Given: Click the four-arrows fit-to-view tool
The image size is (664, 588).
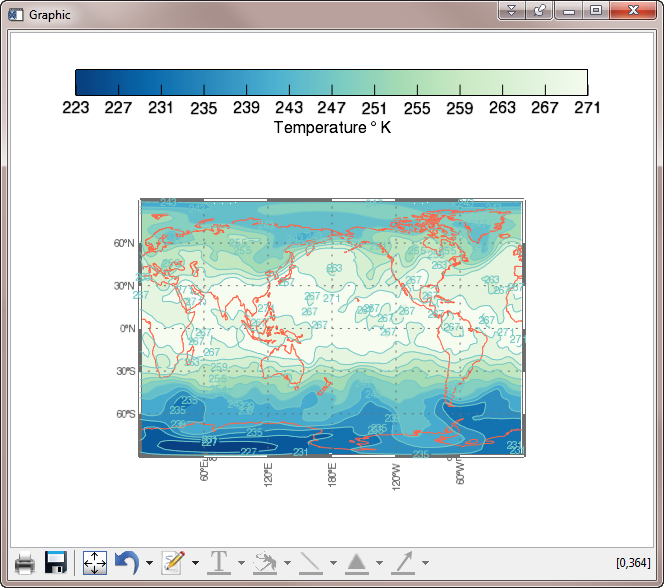Looking at the screenshot, I should 94,563.
